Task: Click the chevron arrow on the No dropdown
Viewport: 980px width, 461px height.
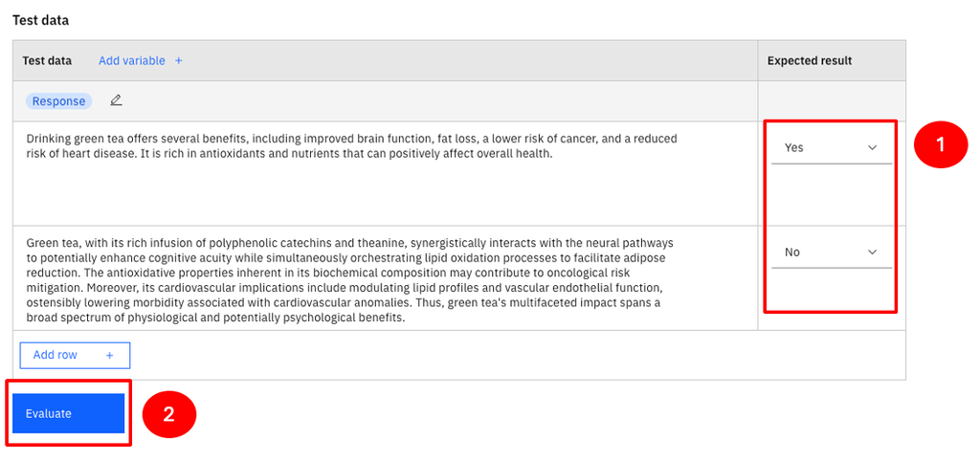Action: pyautogui.click(x=872, y=252)
